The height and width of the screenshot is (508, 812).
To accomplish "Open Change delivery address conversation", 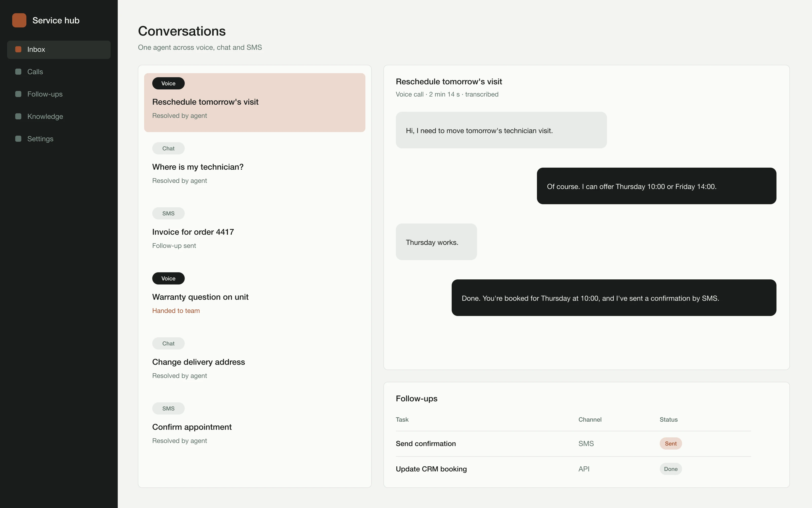I will (x=255, y=362).
